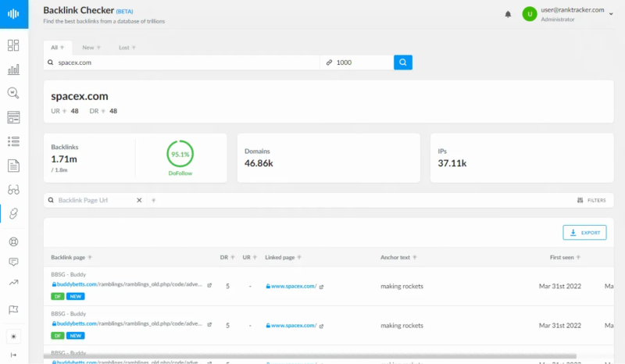Open the second row buddybetts.com backlink link
Screen dimensions: 625x364
127,323
